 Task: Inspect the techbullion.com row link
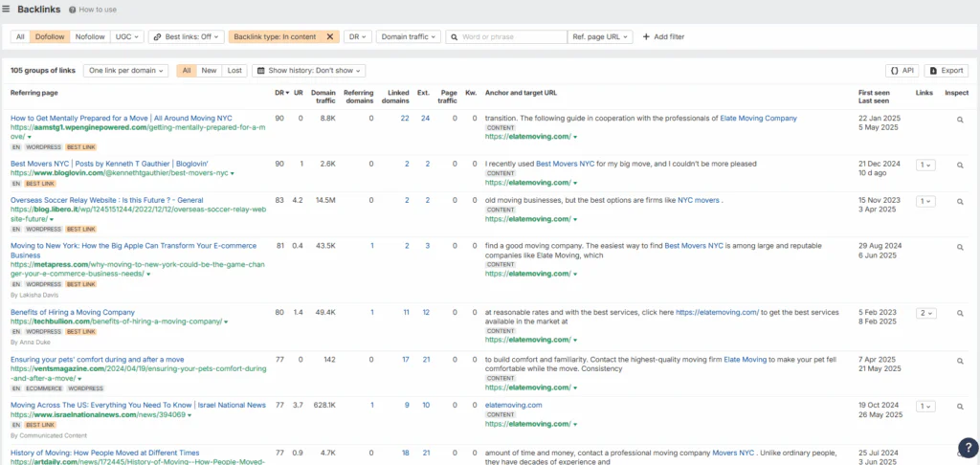click(x=961, y=313)
